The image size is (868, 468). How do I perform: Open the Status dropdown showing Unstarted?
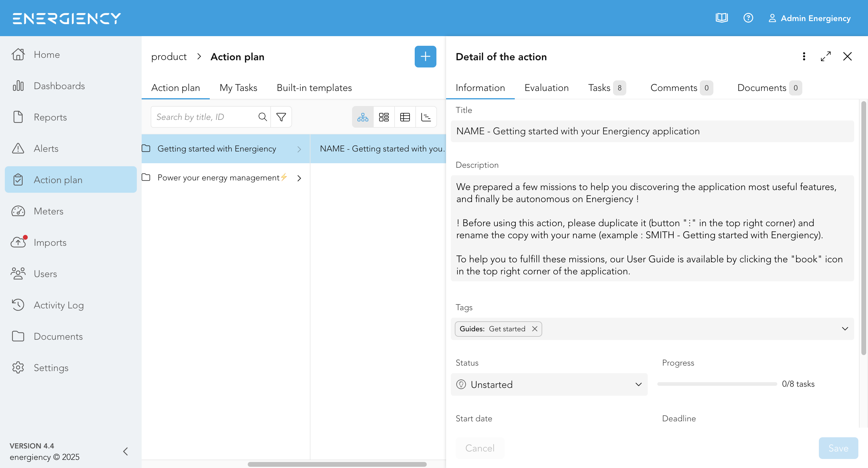549,385
